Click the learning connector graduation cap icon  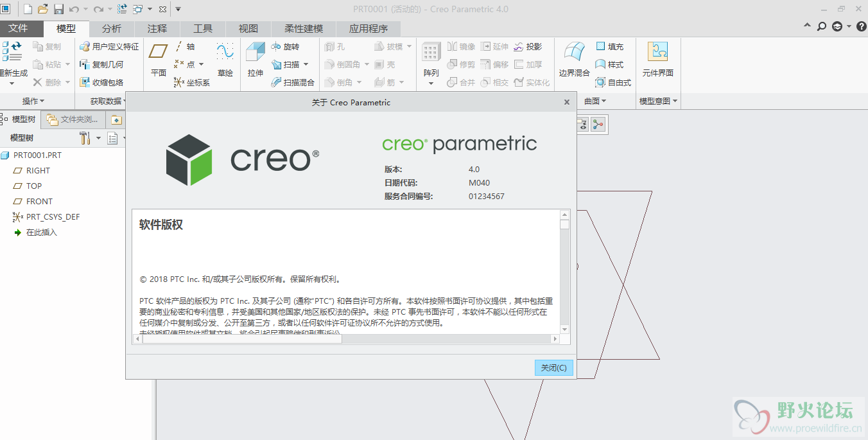pos(837,26)
